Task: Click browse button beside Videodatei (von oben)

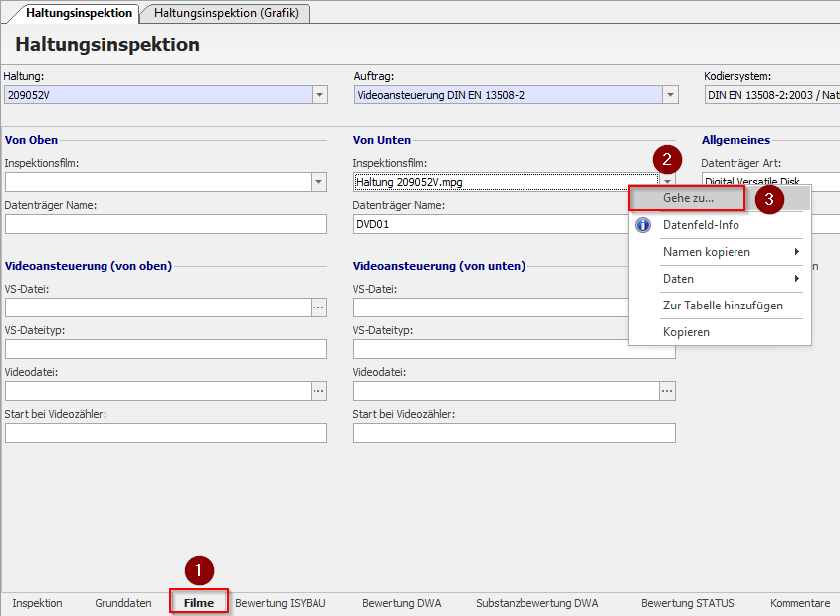Action: (x=318, y=391)
